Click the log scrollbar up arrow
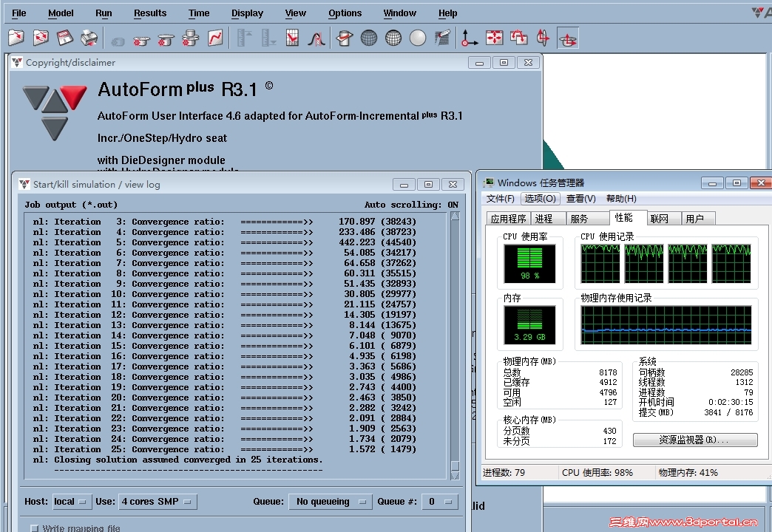The width and height of the screenshot is (772, 532). 455,216
